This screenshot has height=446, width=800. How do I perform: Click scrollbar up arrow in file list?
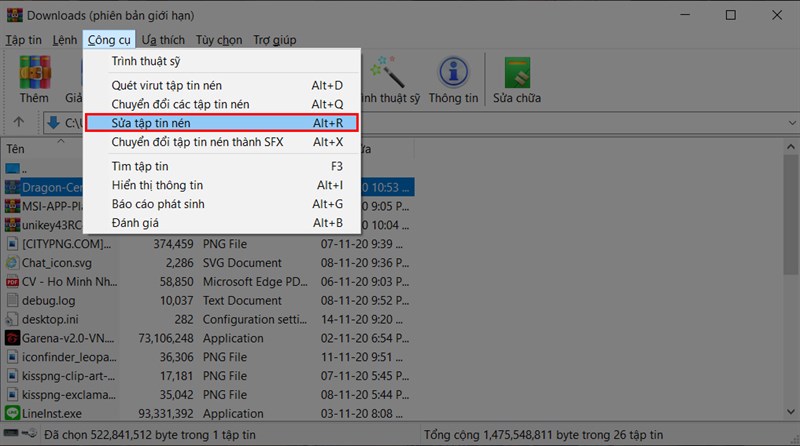point(791,147)
